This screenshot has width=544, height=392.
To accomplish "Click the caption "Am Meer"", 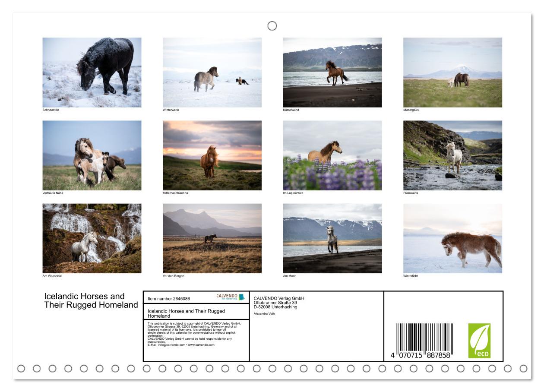I will [x=289, y=276].
